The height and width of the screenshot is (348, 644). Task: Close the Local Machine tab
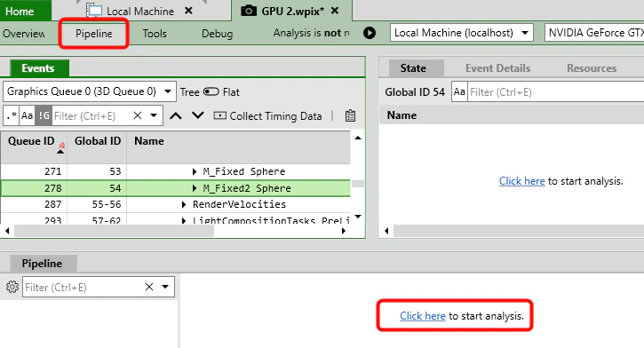coord(188,11)
